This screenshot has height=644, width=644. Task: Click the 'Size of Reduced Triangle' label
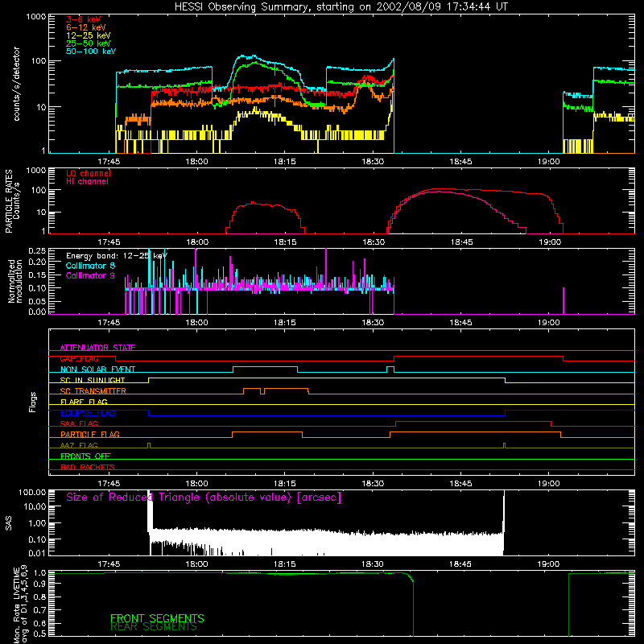204,497
